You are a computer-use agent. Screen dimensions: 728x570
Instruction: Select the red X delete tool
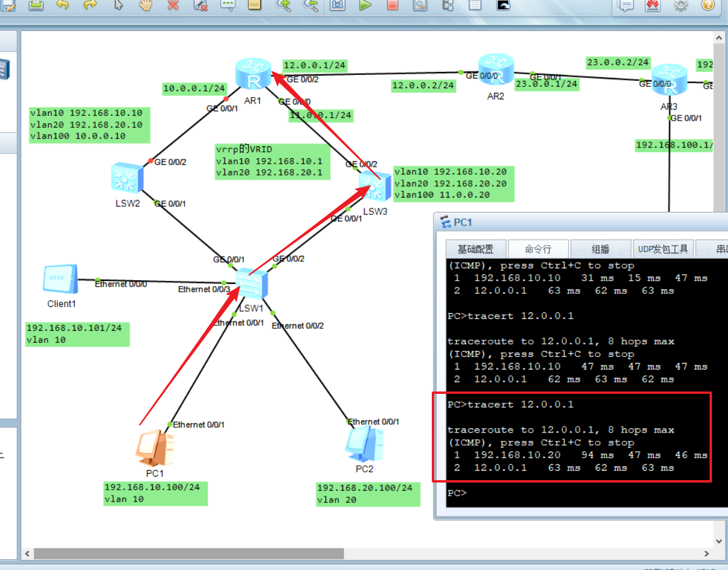[x=172, y=7]
